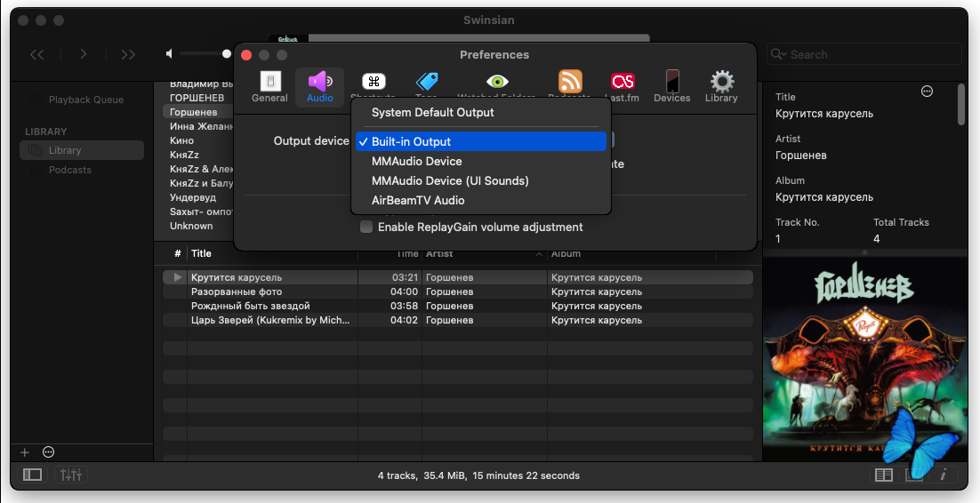The height and width of the screenshot is (503, 980).
Task: Select Built-in Output in the menu
Action: click(x=411, y=141)
